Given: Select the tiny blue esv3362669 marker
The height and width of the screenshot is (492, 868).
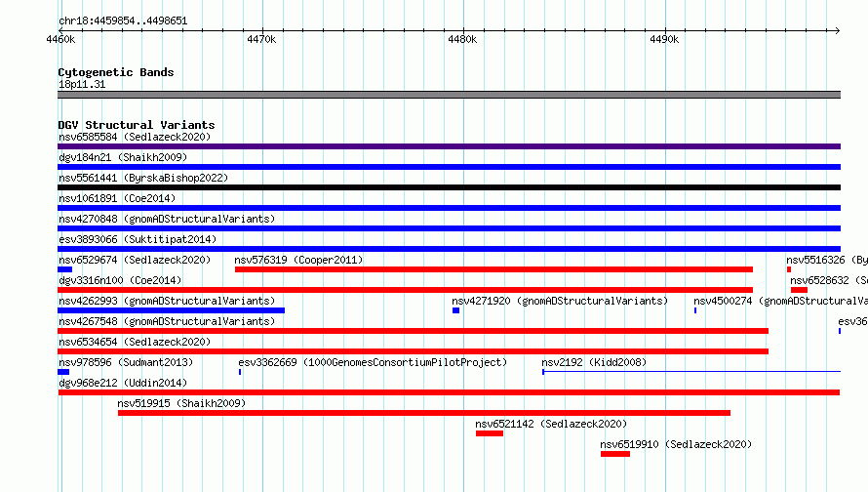Looking at the screenshot, I should (240, 372).
